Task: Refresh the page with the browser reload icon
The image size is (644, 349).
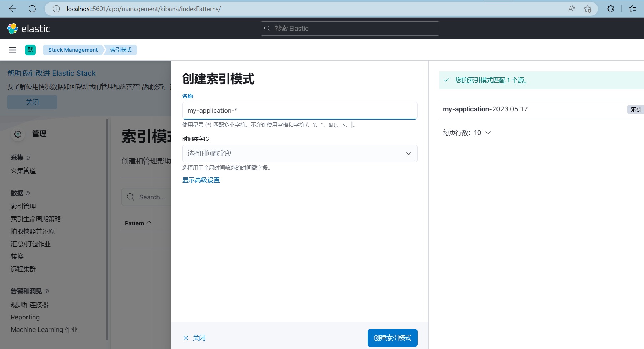Action: [x=32, y=9]
